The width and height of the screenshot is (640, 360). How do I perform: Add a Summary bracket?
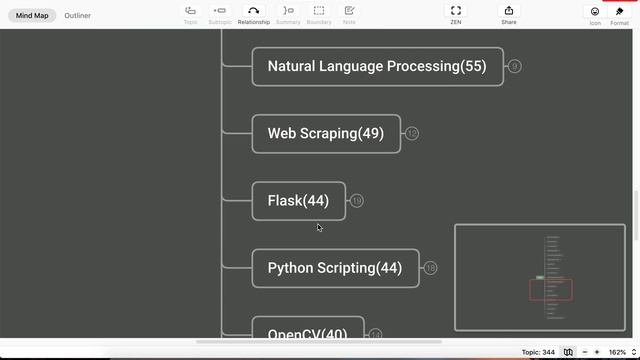pos(288,15)
